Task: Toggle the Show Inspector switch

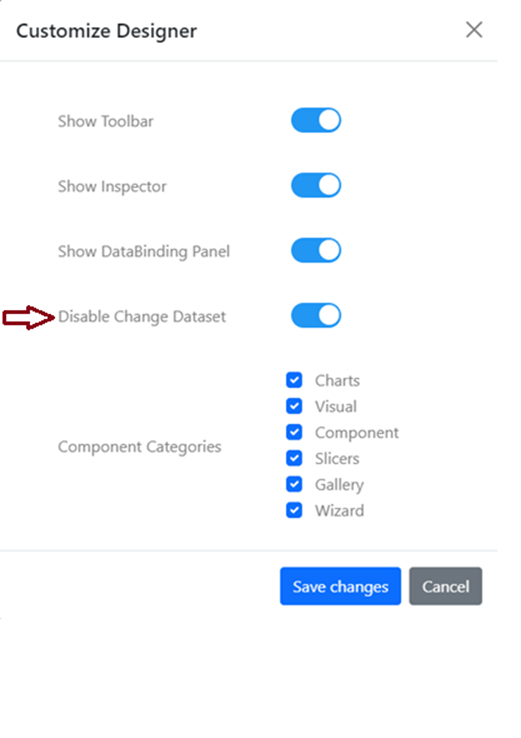Action: click(x=316, y=185)
